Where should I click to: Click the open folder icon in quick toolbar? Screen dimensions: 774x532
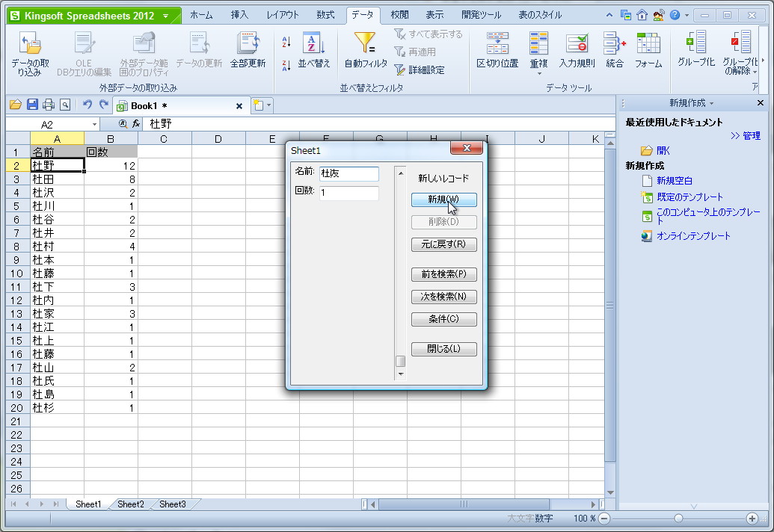tap(16, 105)
